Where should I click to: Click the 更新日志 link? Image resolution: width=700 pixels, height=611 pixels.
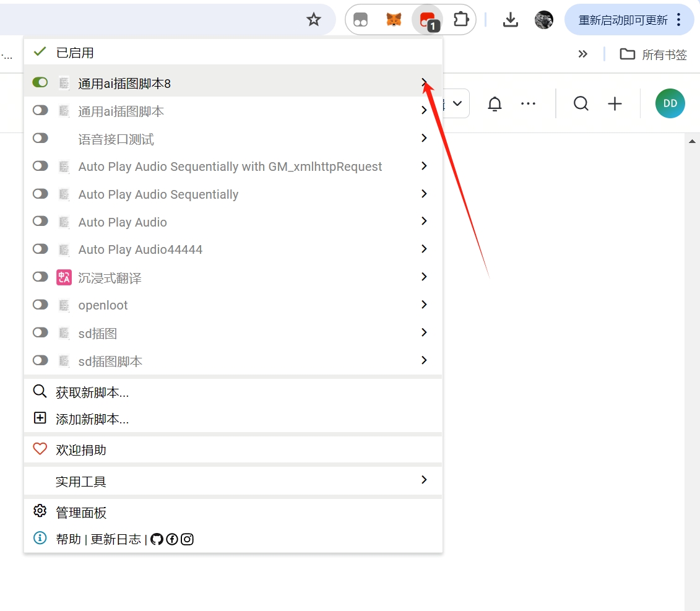coord(116,539)
